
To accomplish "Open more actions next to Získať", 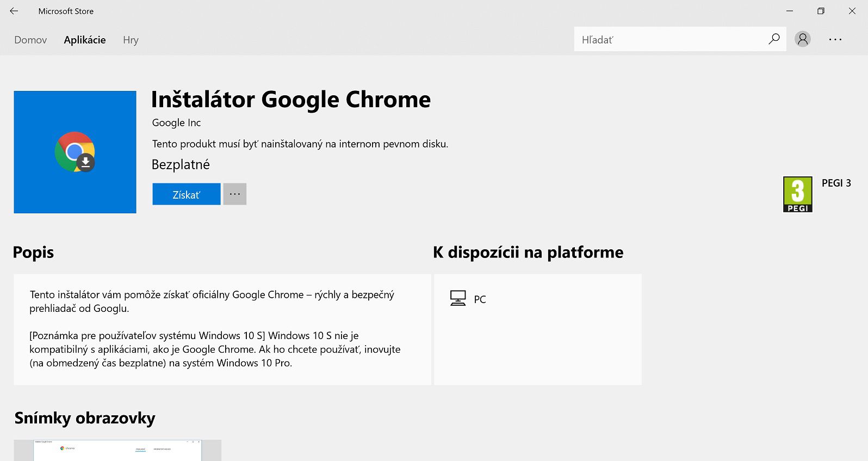I will tap(235, 194).
